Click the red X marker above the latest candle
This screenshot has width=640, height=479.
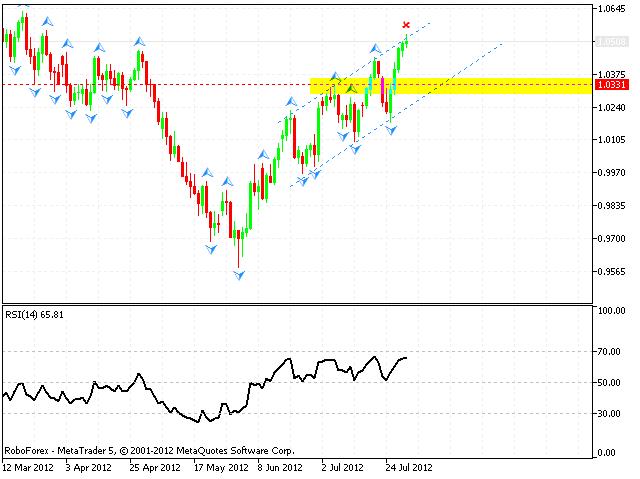point(405,24)
